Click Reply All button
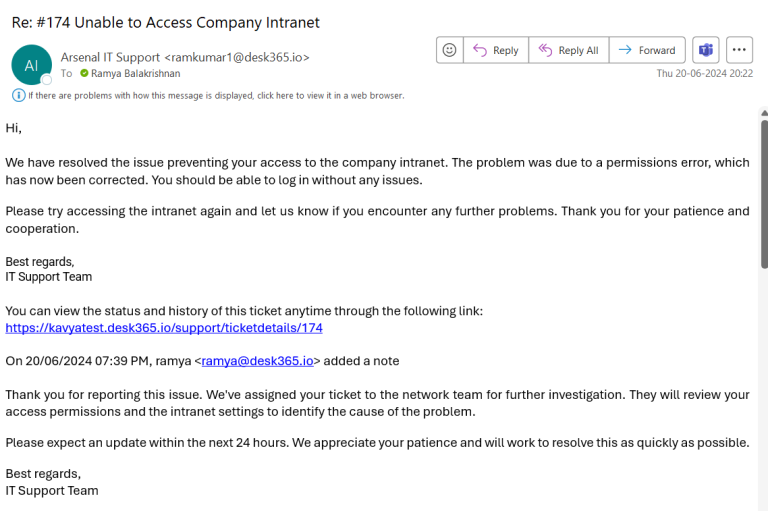Viewport: 768px width, 511px height. [567, 50]
